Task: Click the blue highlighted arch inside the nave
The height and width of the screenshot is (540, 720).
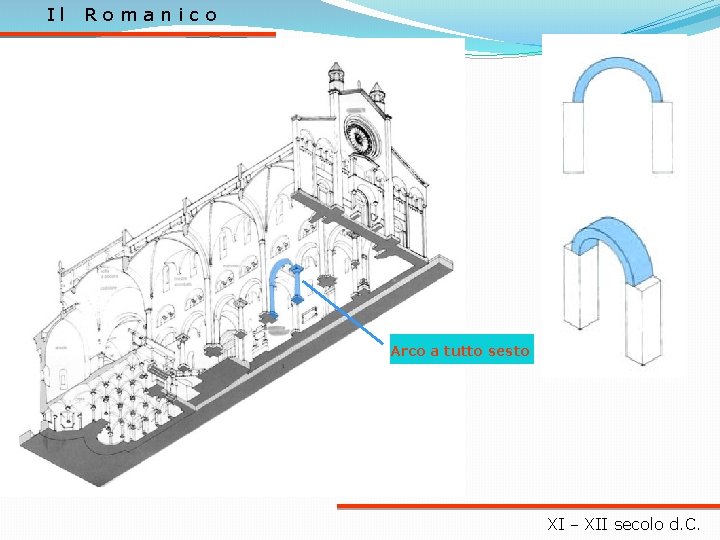Action: click(x=286, y=289)
